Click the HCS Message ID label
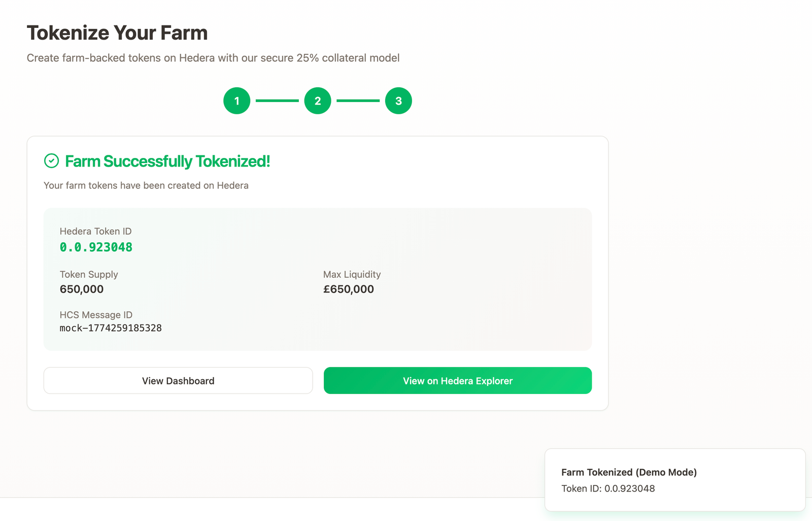Viewport: 812px width, 521px height. pyautogui.click(x=96, y=315)
